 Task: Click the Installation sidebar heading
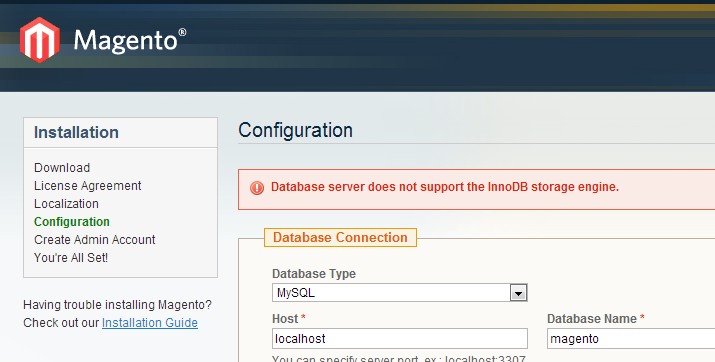click(76, 132)
